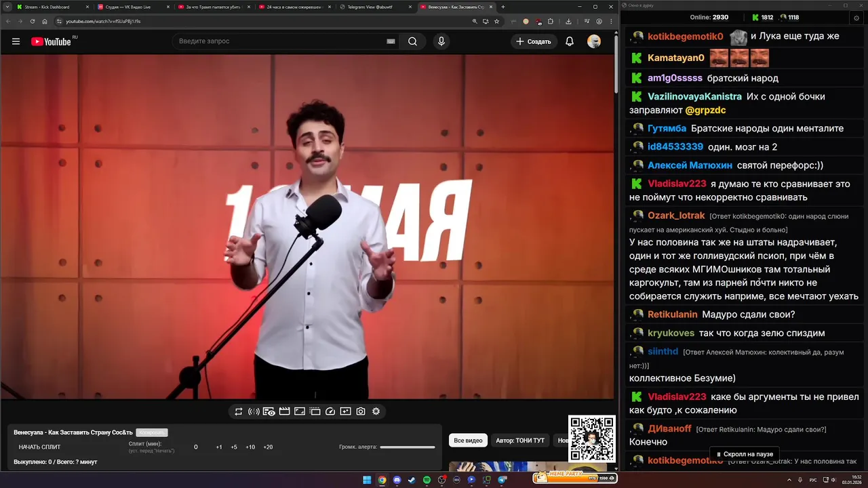Start voice search with microphone icon
This screenshot has width=868, height=488.
pyautogui.click(x=441, y=41)
